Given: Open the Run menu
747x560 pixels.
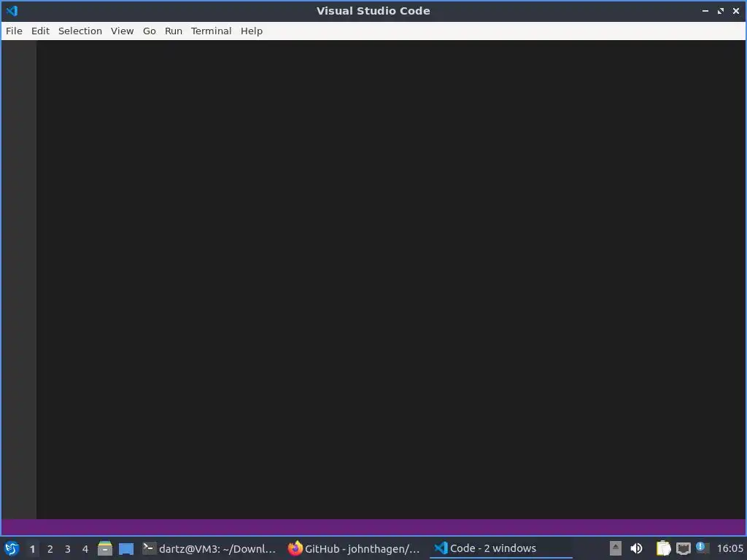Looking at the screenshot, I should tap(174, 31).
